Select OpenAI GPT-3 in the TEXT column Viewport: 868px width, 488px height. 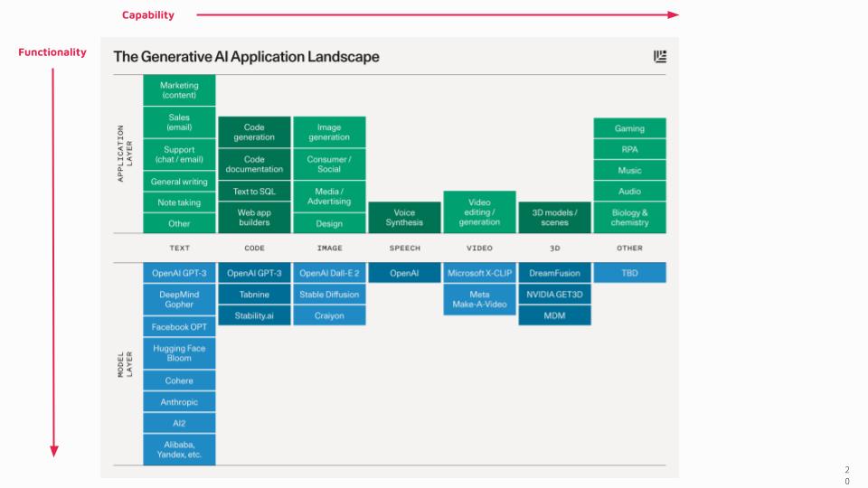(179, 273)
